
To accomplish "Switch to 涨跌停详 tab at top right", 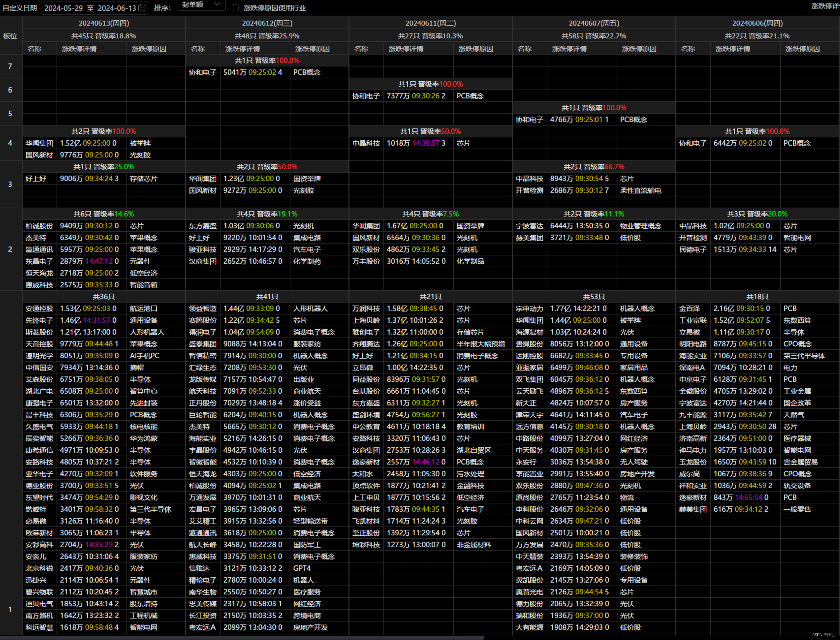I will (x=825, y=6).
